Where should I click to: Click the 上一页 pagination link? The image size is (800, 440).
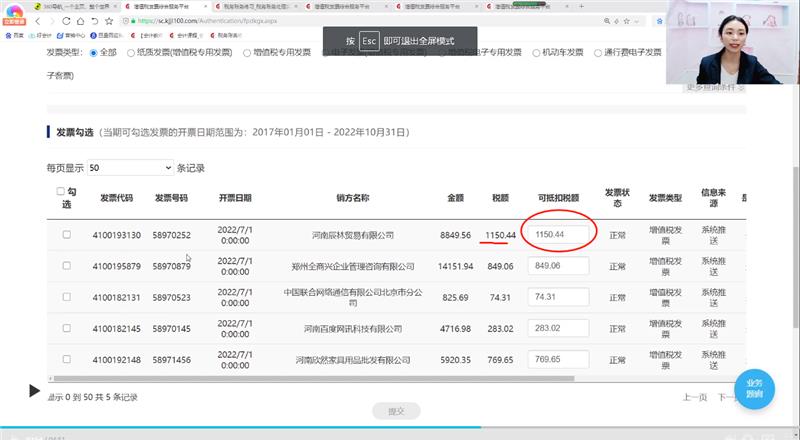694,397
